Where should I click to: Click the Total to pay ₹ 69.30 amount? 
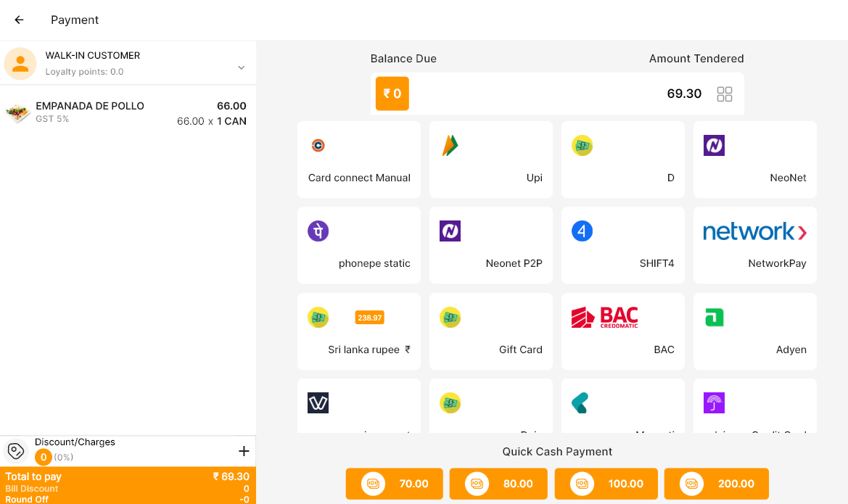pyautogui.click(x=231, y=476)
